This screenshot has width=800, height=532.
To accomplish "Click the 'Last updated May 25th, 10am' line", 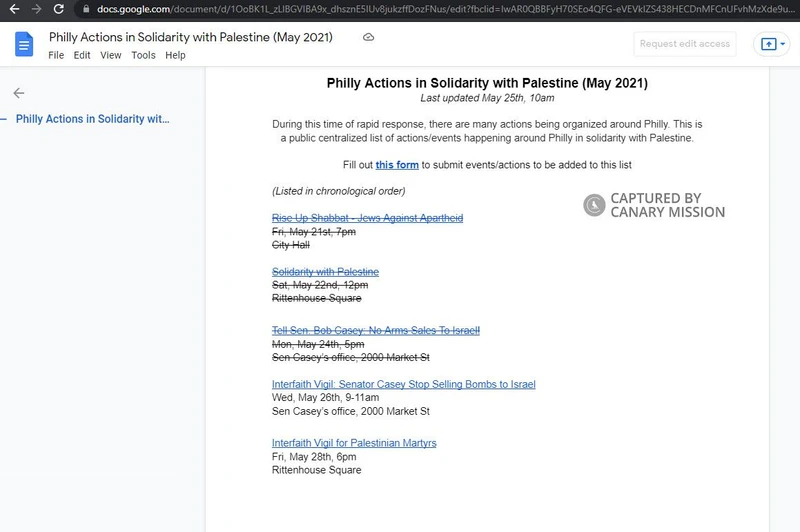I will [487, 98].
